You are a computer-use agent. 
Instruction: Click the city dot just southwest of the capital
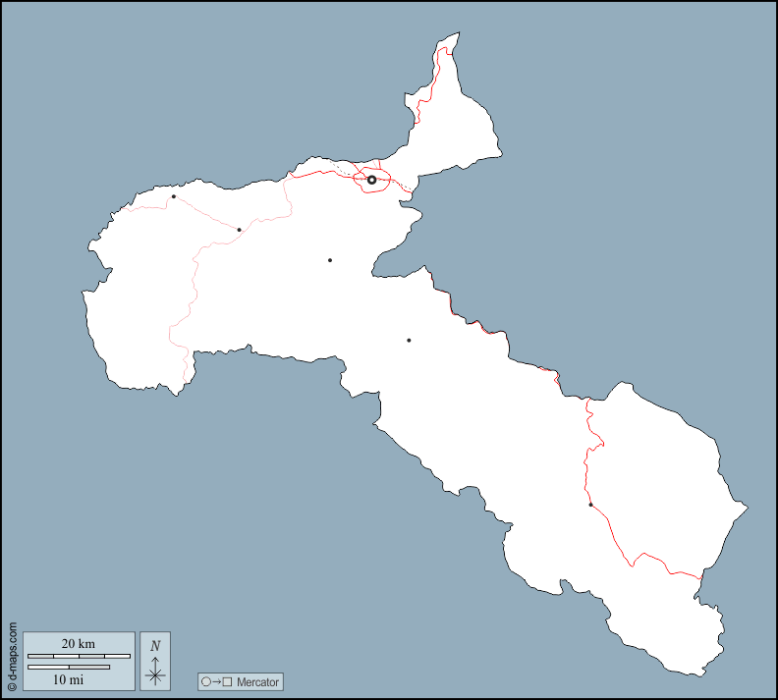point(330,260)
